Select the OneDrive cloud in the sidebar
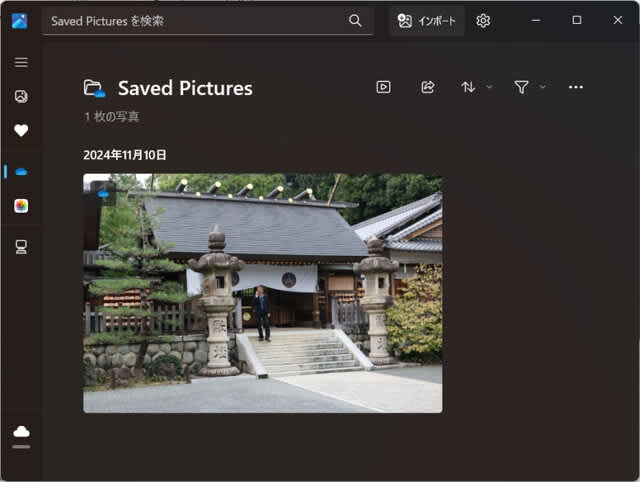Viewport: 640px width, 482px height. 21,172
